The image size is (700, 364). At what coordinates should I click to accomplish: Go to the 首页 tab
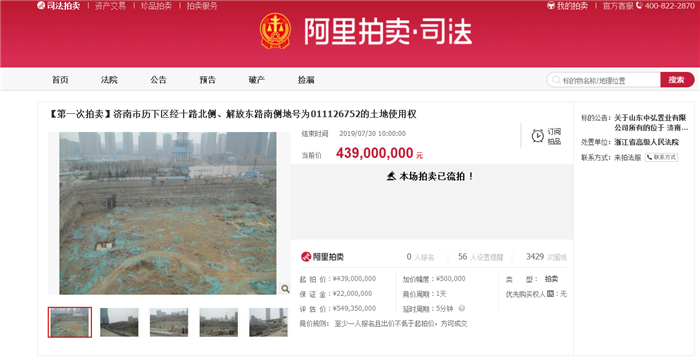coord(60,79)
